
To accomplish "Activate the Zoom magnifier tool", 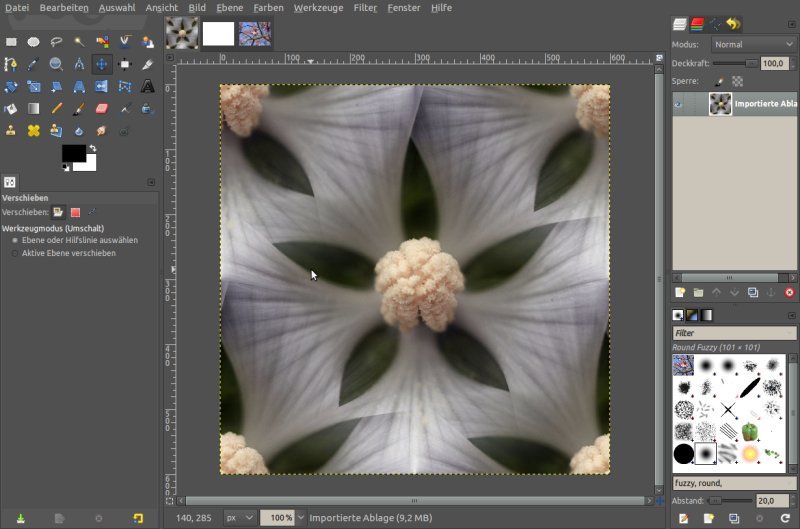I will pyautogui.click(x=56, y=64).
